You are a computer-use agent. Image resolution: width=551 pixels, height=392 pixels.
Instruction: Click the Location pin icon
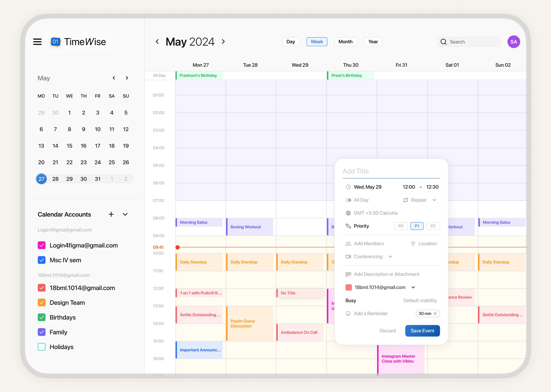[x=413, y=244]
